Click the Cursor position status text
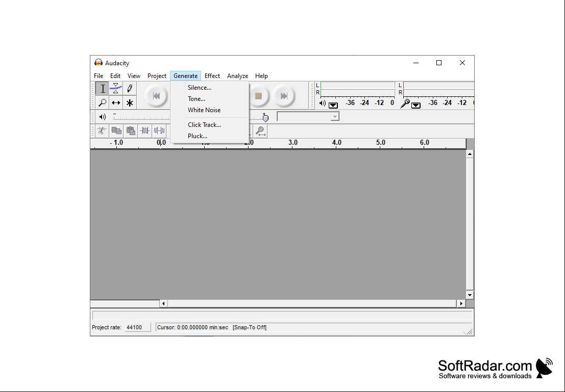This screenshot has height=392, width=565. click(193, 327)
